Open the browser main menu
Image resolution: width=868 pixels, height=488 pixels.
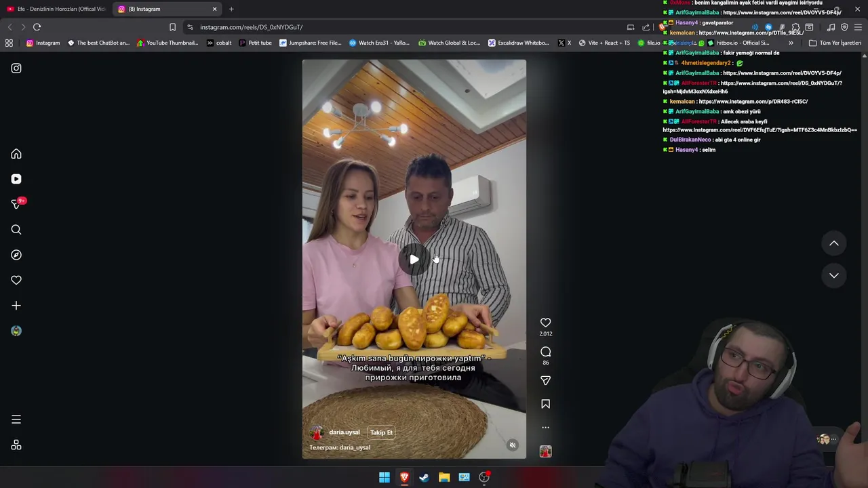pyautogui.click(x=858, y=27)
